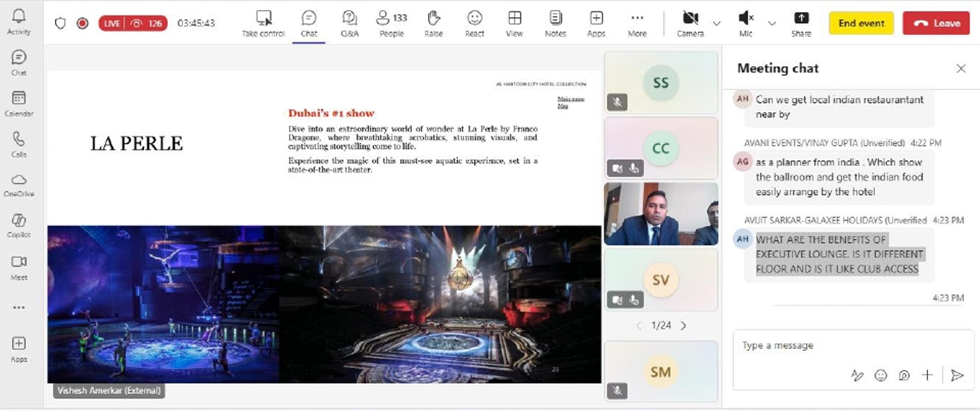
Task: Send the chat message
Action: coord(957,375)
